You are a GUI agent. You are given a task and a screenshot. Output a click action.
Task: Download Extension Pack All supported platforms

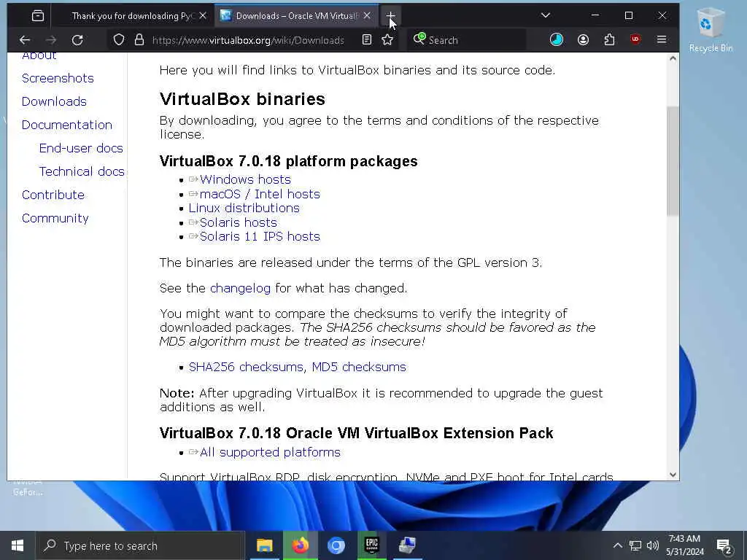tap(270, 452)
